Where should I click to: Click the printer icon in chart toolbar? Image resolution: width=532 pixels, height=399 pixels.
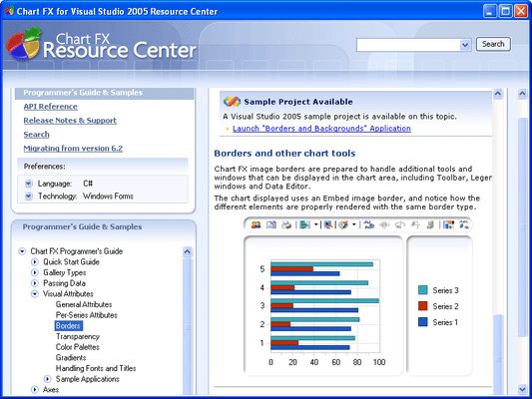[x=286, y=224]
